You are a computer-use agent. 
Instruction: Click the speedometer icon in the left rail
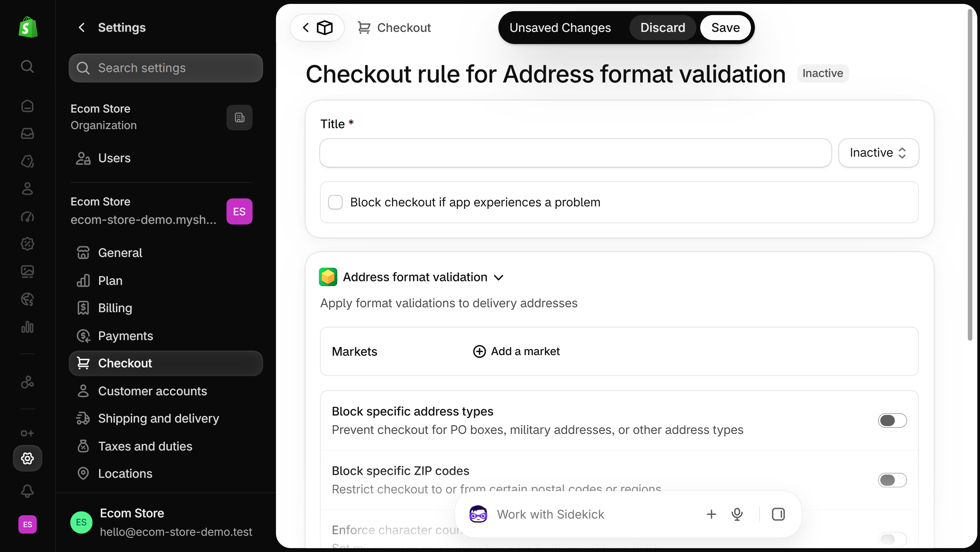point(27,217)
